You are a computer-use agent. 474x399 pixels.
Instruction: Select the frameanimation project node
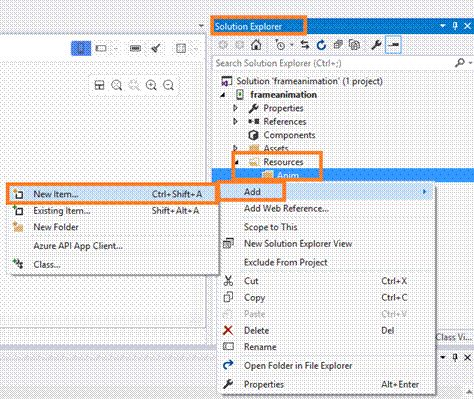(x=283, y=95)
